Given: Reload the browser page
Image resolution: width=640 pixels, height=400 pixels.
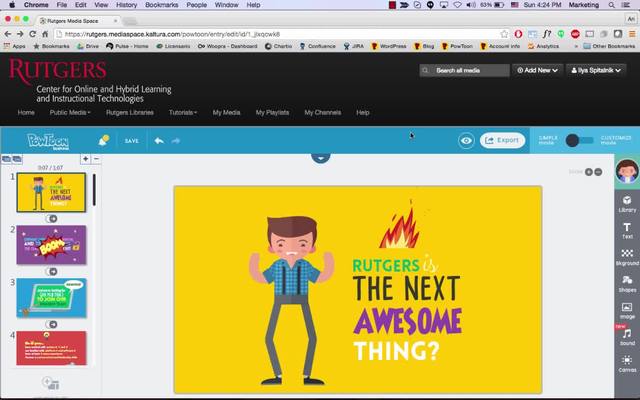Looking at the screenshot, I should pos(33,34).
